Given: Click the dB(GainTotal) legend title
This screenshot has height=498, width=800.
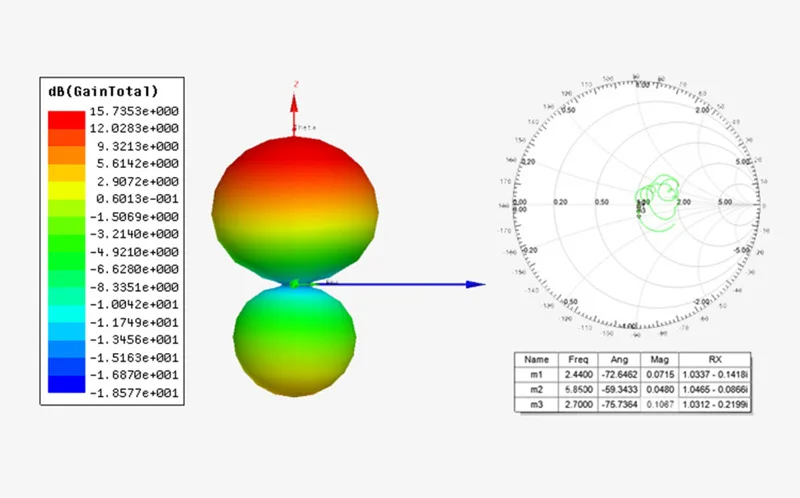Looking at the screenshot, I should click(x=103, y=91).
